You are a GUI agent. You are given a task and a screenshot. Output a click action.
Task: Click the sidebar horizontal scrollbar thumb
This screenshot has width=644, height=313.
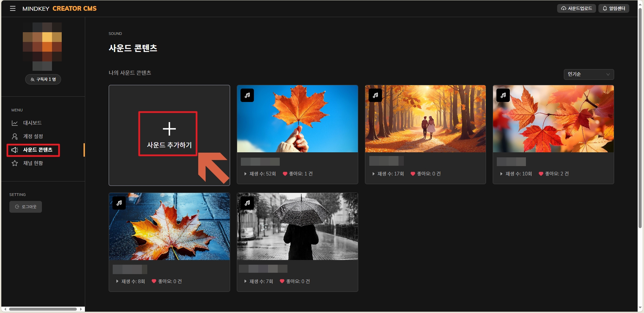[43, 309]
